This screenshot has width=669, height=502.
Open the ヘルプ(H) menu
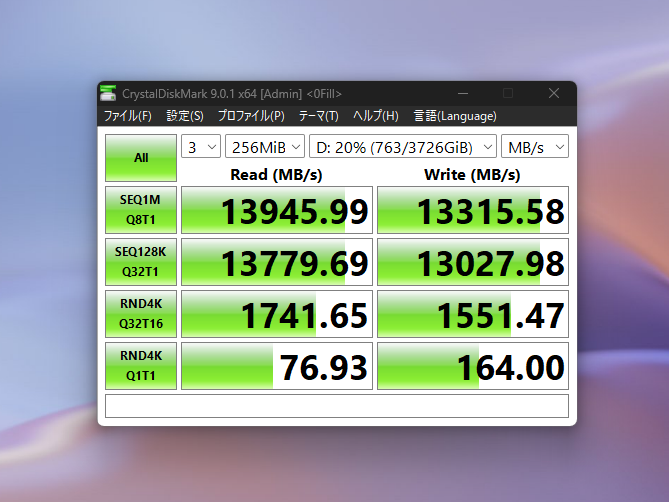pos(375,116)
